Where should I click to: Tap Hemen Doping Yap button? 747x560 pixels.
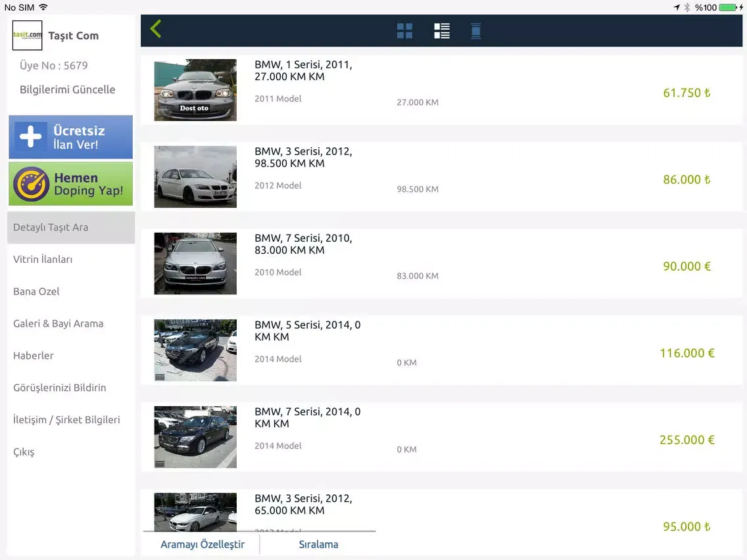coord(70,184)
